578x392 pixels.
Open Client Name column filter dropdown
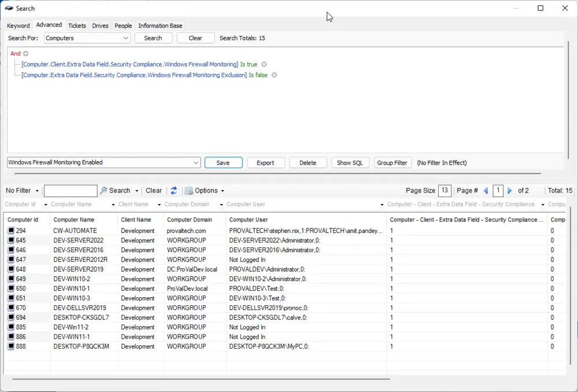pos(160,205)
